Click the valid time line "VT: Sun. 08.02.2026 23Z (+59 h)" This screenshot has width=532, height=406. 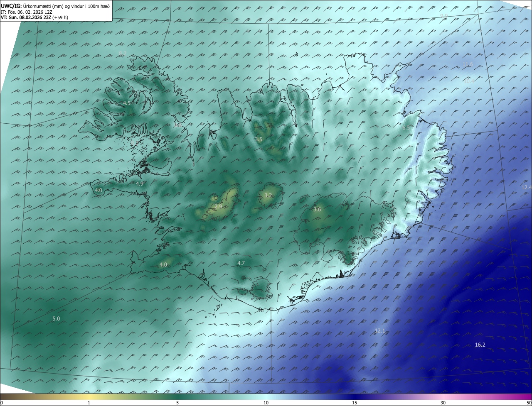click(x=34, y=17)
